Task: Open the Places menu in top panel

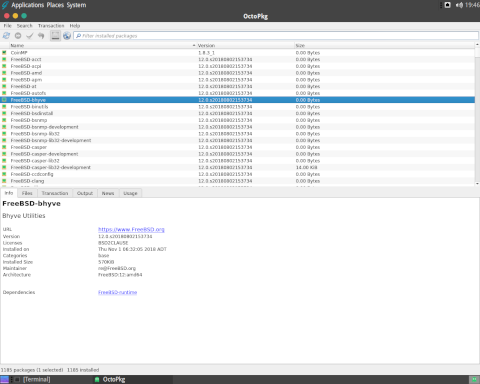Action: coord(55,5)
